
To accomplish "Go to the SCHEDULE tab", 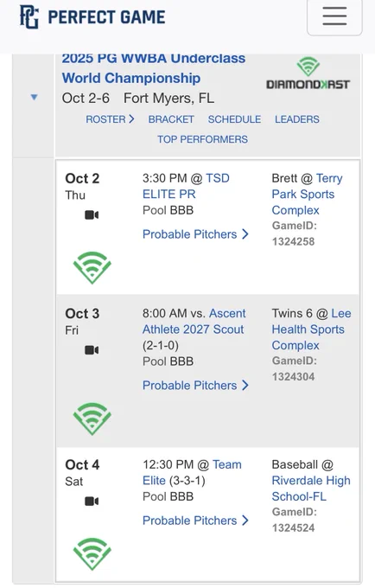I will [x=234, y=119].
